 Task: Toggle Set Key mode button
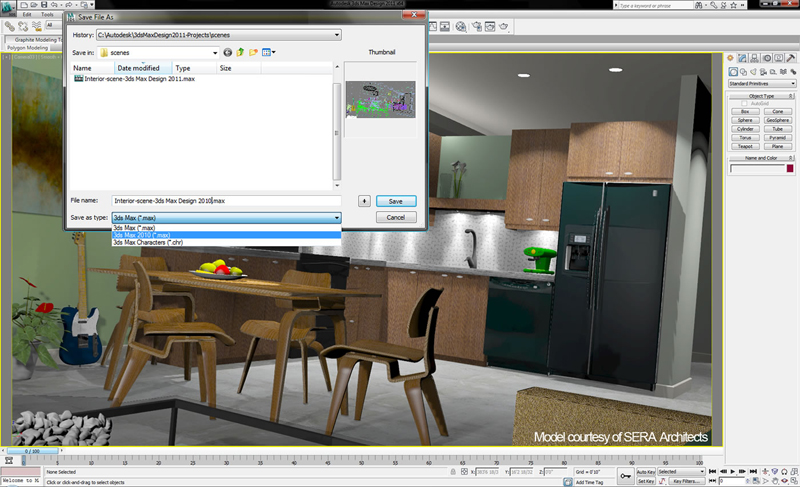(646, 481)
